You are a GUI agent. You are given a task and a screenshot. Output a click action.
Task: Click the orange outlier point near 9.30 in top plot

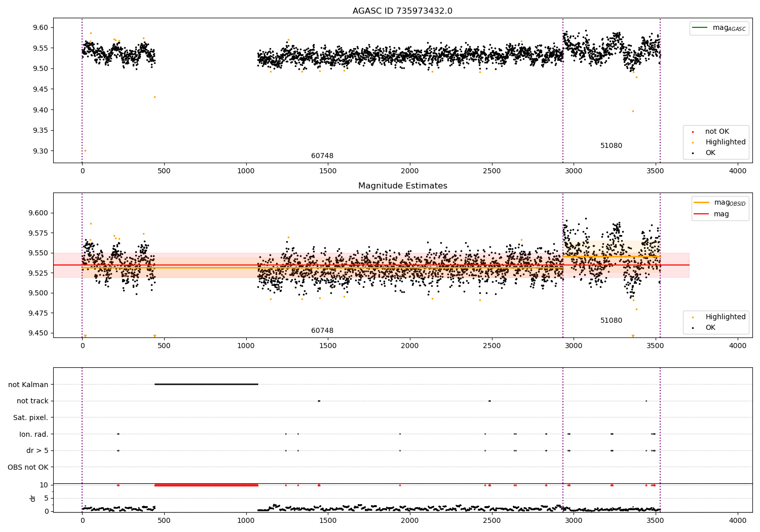tap(85, 150)
